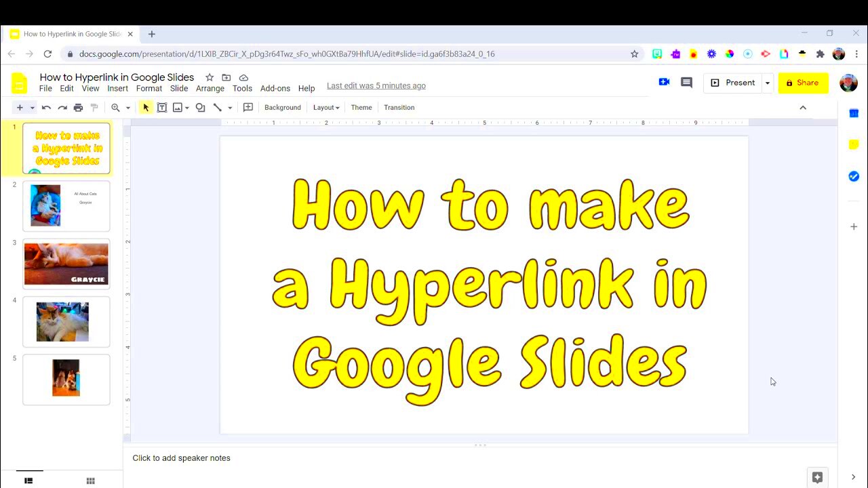The width and height of the screenshot is (868, 488).
Task: Open 'Last edit was 5 minutes ago' history
Action: coord(376,85)
